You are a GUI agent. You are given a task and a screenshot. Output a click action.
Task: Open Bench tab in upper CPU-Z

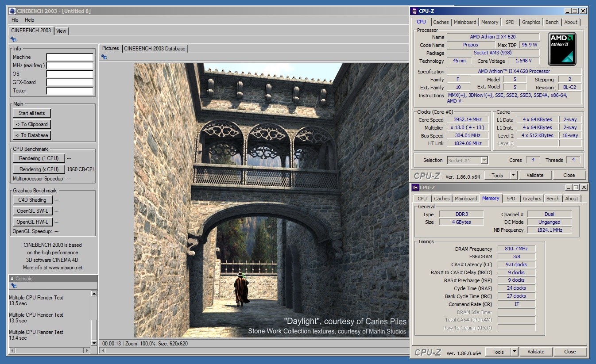point(552,22)
